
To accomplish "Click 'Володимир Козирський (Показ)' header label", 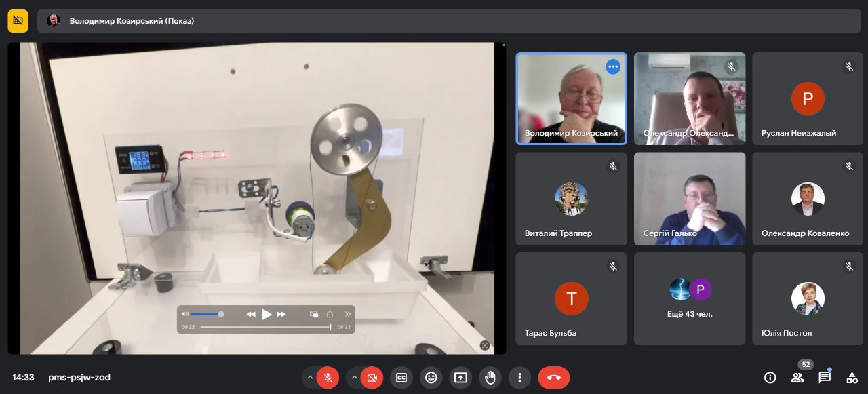I will [x=132, y=21].
